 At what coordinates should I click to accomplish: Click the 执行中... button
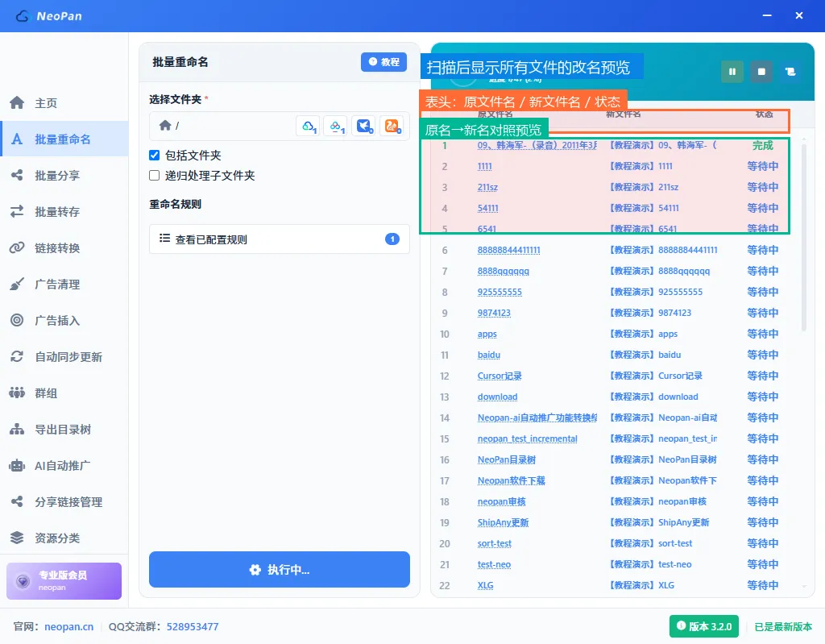280,569
